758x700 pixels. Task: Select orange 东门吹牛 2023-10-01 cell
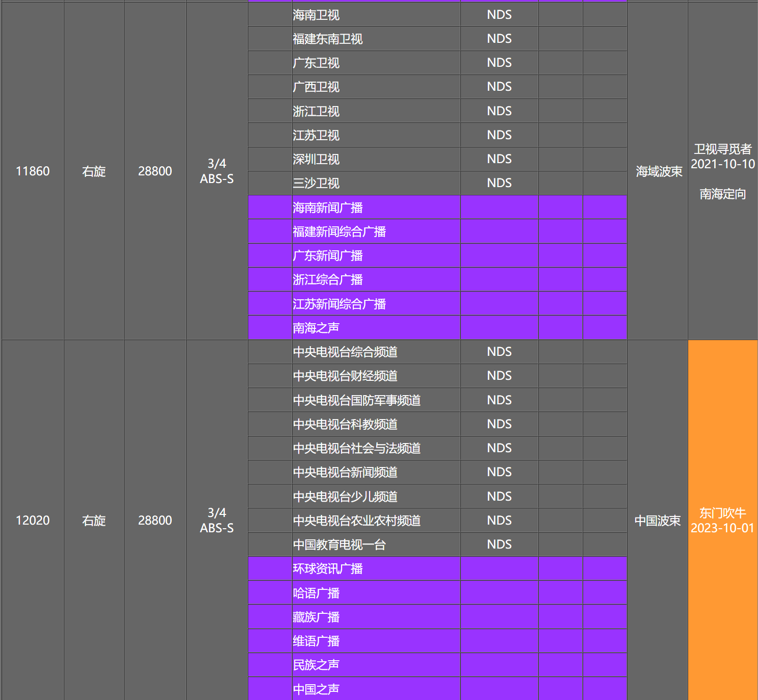tap(723, 520)
